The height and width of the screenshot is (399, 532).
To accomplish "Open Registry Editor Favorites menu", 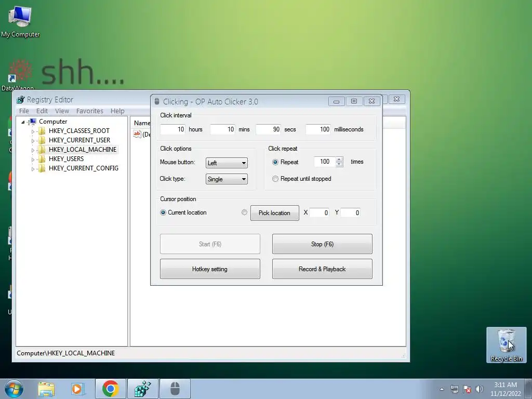I will (x=89, y=111).
